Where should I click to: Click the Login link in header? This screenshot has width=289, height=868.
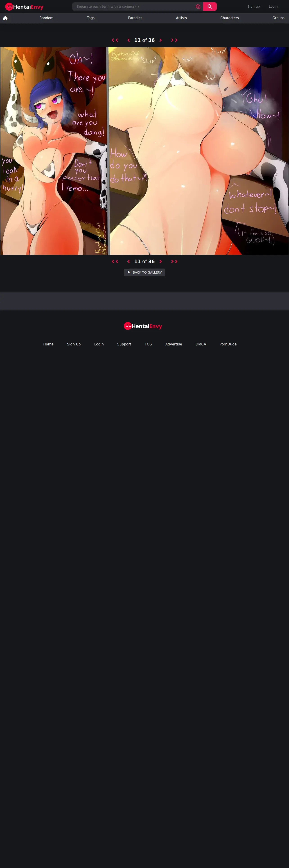(x=273, y=6)
